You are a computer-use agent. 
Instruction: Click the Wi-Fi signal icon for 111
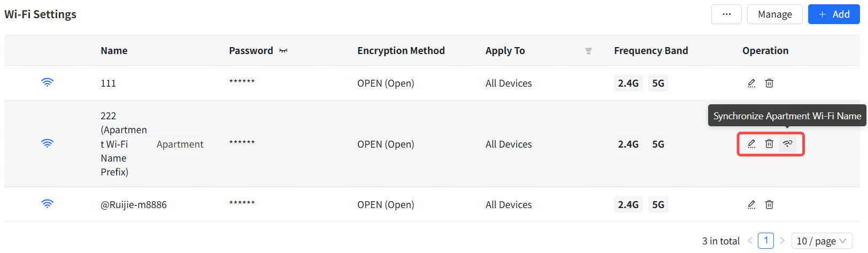tap(47, 82)
